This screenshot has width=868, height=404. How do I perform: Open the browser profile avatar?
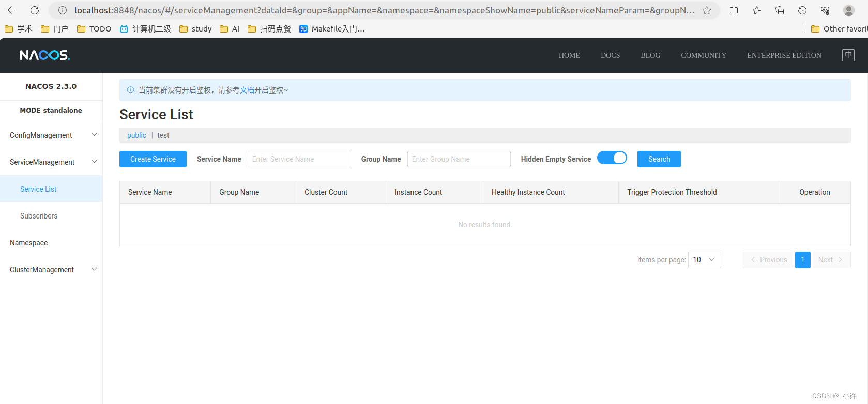tap(848, 10)
